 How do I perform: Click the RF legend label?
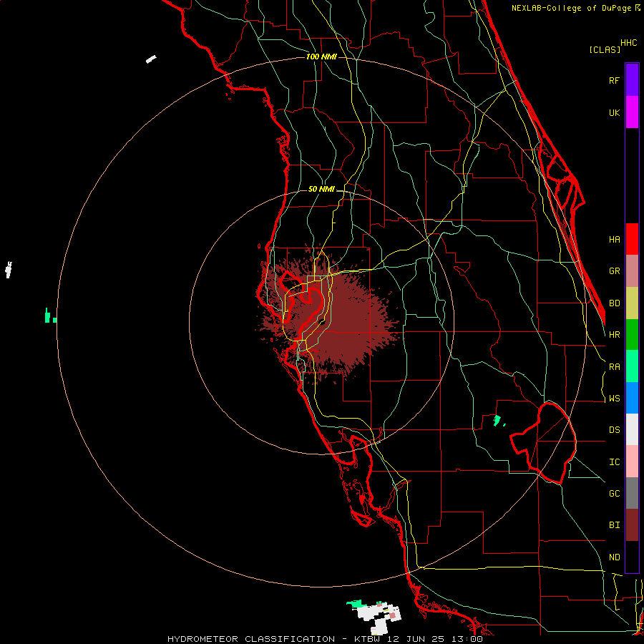coord(614,80)
